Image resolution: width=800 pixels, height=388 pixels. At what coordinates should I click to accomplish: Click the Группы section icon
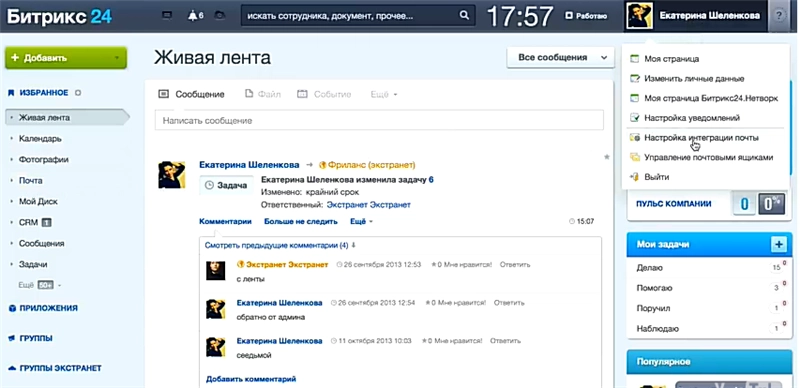tap(13, 338)
